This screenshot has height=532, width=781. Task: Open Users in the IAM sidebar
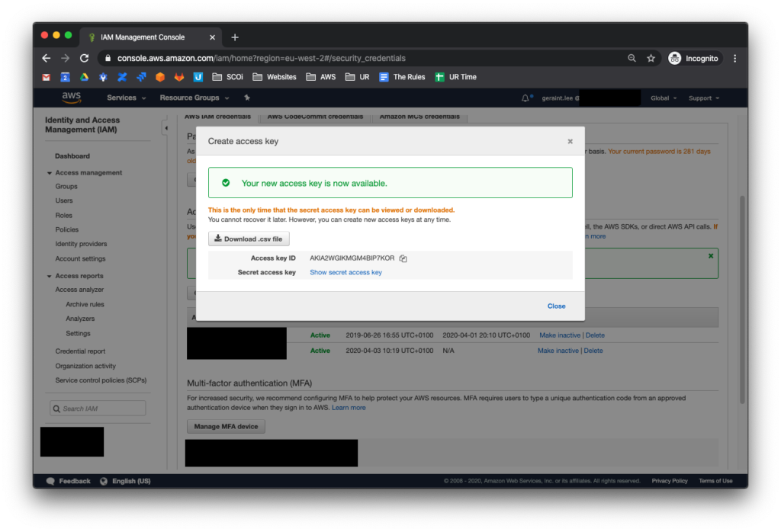[x=64, y=200]
